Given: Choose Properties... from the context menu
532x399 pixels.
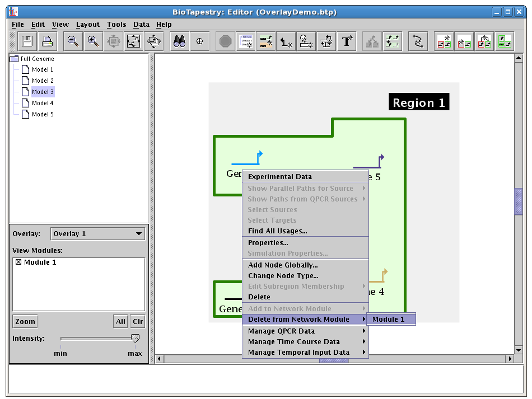Looking at the screenshot, I should [268, 243].
